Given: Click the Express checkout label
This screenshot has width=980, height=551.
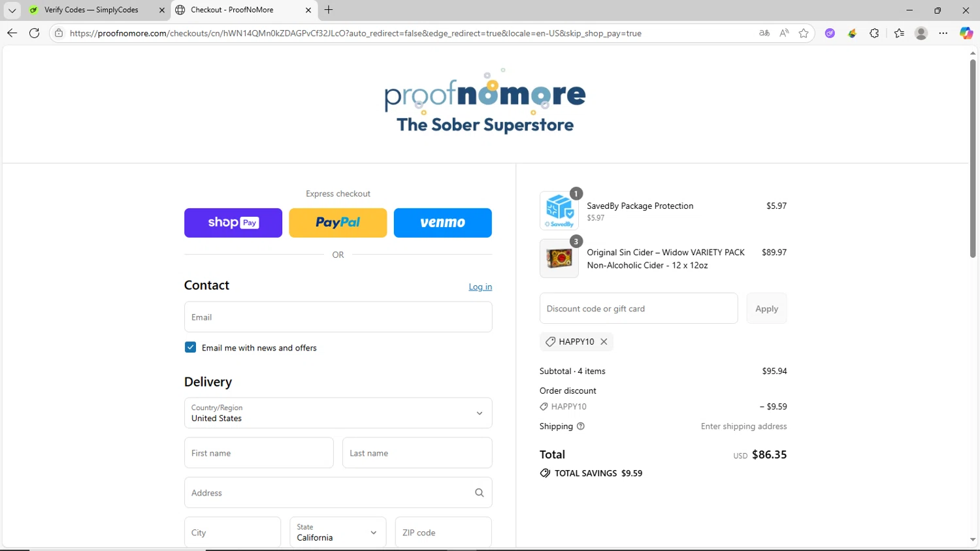Looking at the screenshot, I should [x=338, y=194].
